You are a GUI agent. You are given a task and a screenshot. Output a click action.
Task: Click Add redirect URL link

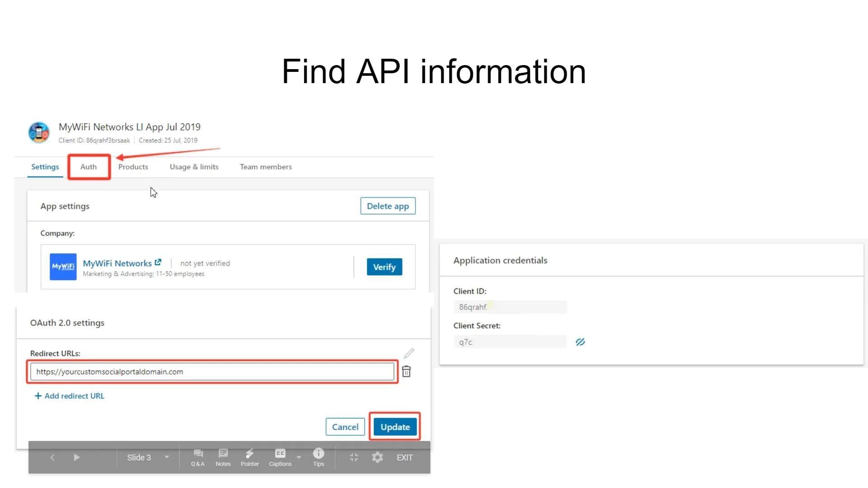tap(70, 396)
